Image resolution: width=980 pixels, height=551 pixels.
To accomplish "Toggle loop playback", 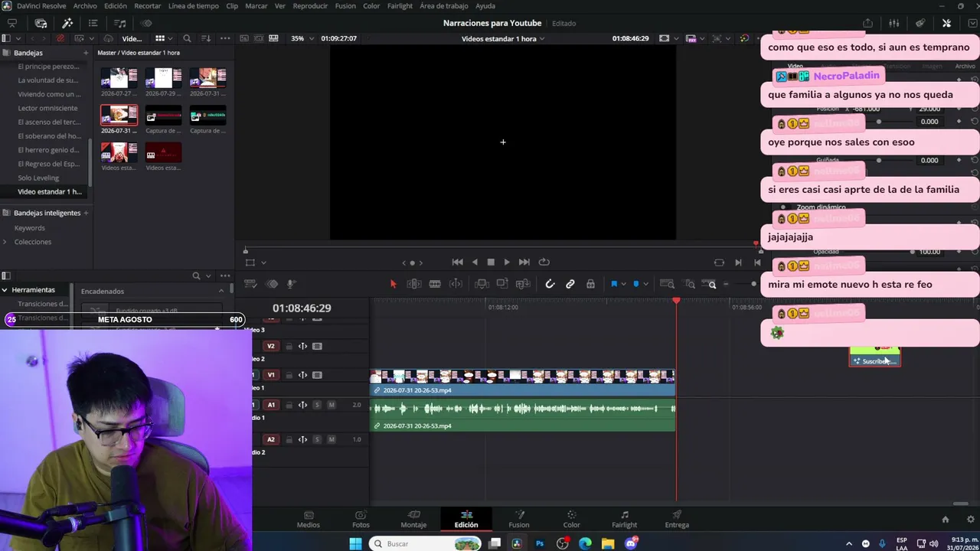I will tap(544, 262).
